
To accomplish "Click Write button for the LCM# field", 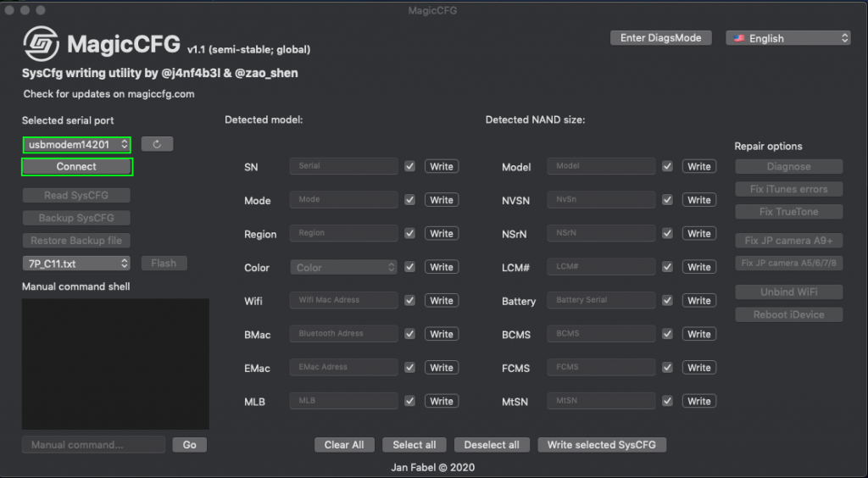I will click(699, 267).
